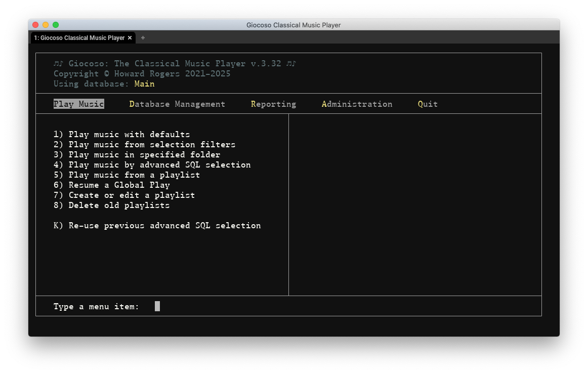
Task: Choose option 1, Play music with defaults
Action: pyautogui.click(x=121, y=134)
